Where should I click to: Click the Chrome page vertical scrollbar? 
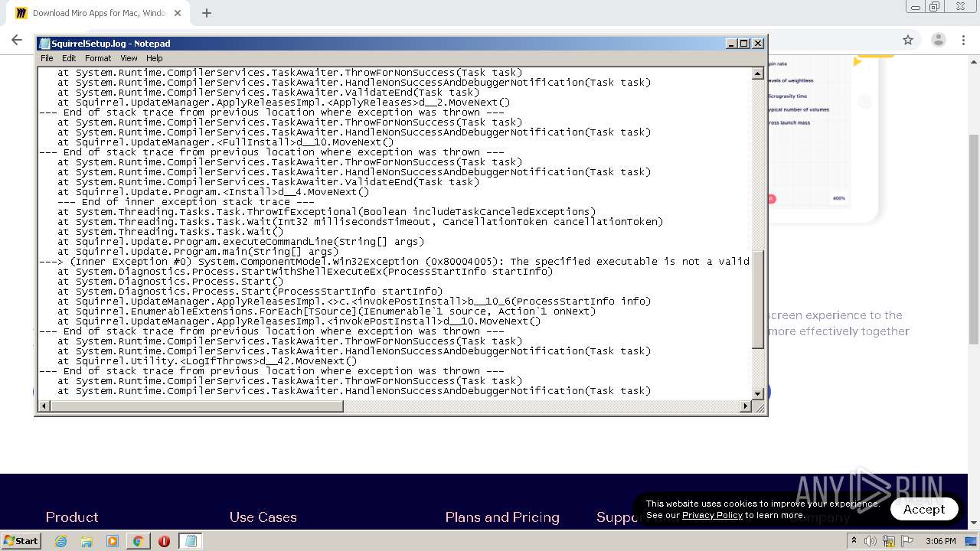[973, 239]
